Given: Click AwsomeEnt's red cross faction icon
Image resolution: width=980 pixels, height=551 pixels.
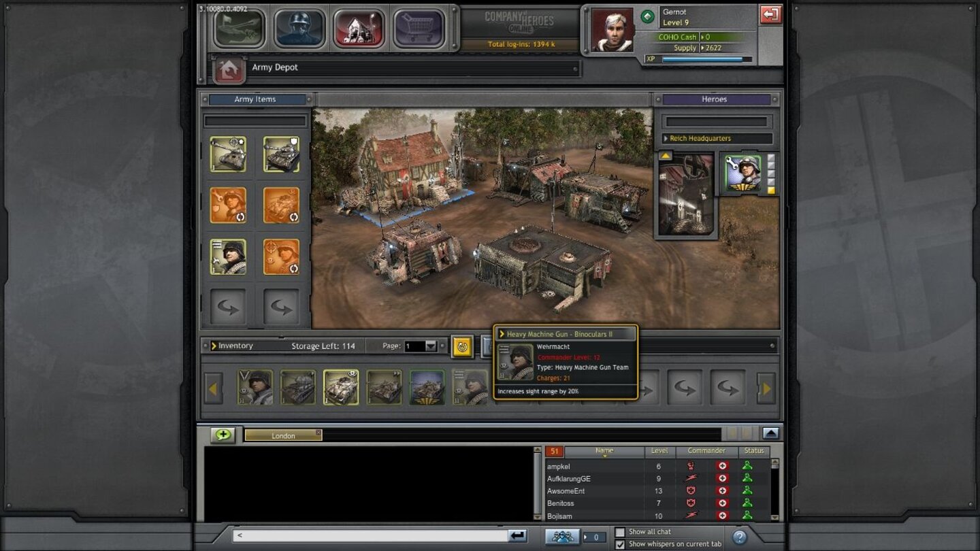Looking at the screenshot, I should [722, 491].
